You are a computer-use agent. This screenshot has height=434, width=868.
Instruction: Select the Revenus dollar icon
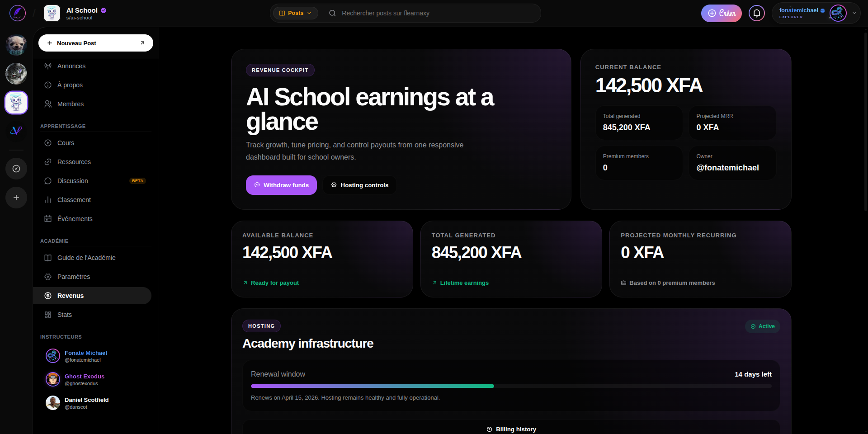click(x=48, y=296)
